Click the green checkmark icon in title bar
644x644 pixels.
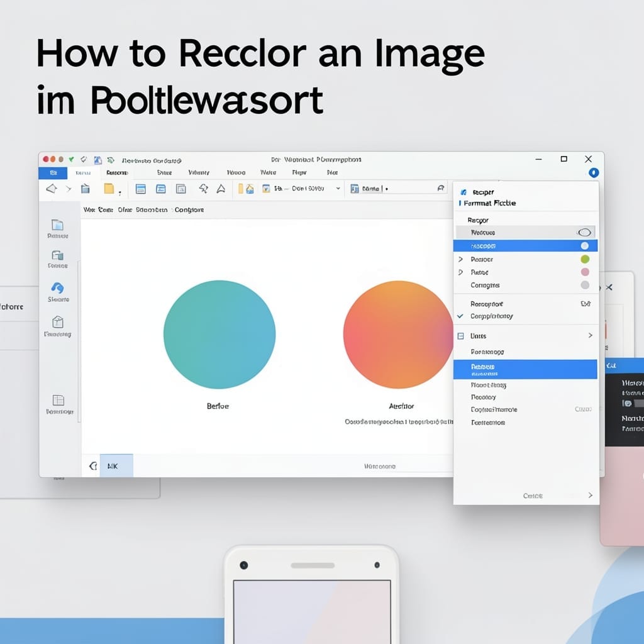72,159
